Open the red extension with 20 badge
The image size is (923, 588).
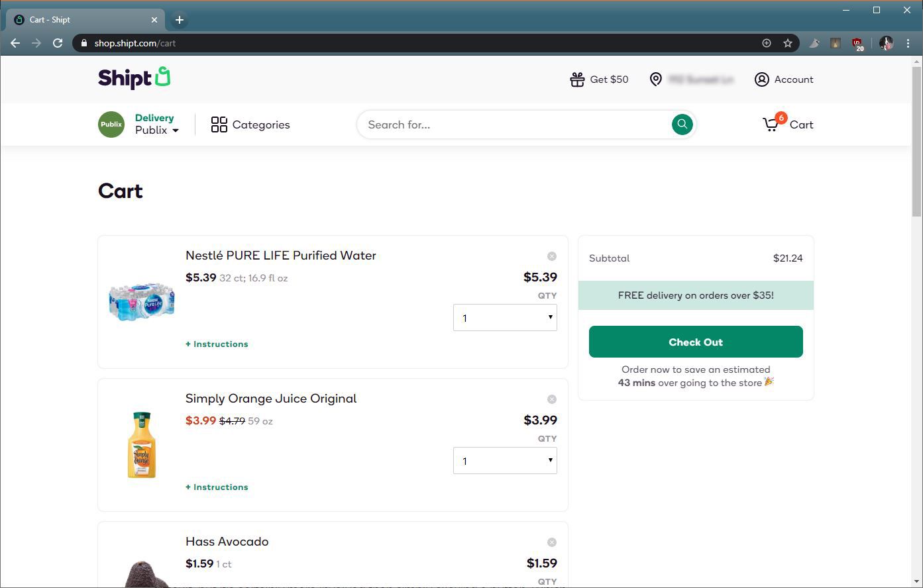[858, 44]
